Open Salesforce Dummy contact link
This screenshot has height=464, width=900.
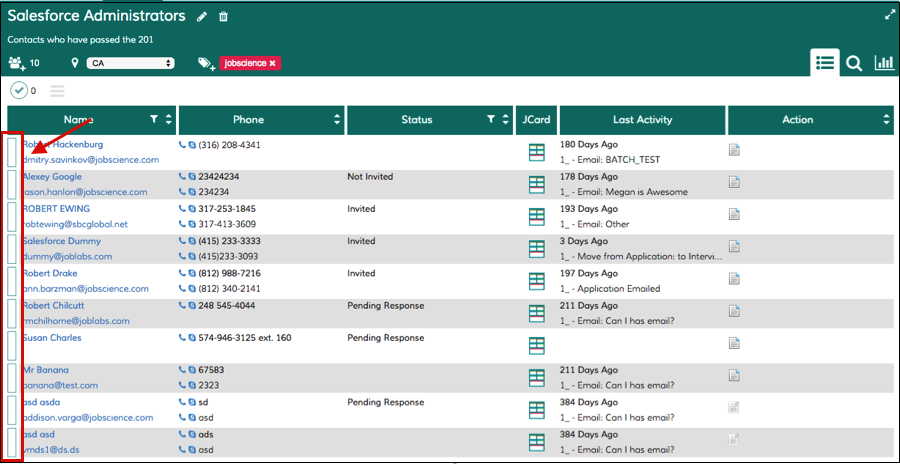pyautogui.click(x=62, y=241)
